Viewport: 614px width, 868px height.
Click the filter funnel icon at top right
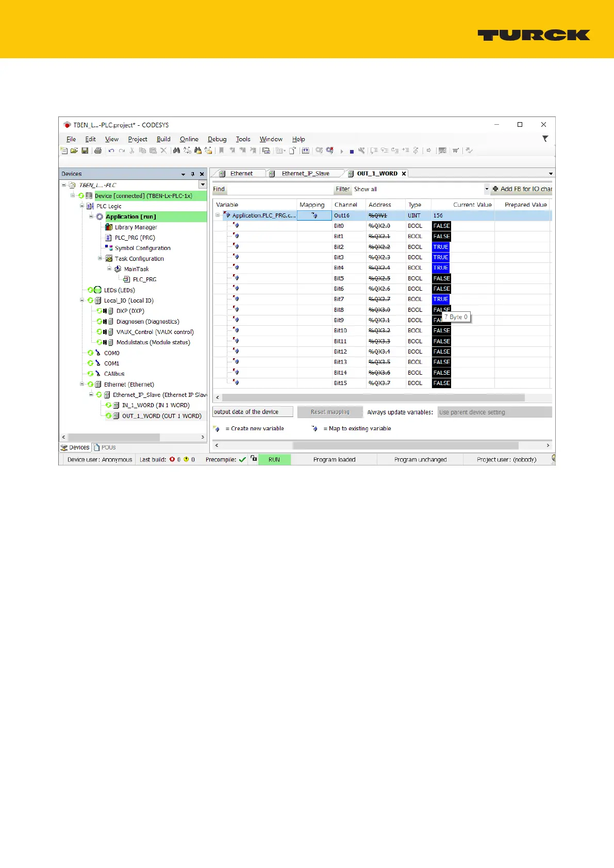[545, 139]
